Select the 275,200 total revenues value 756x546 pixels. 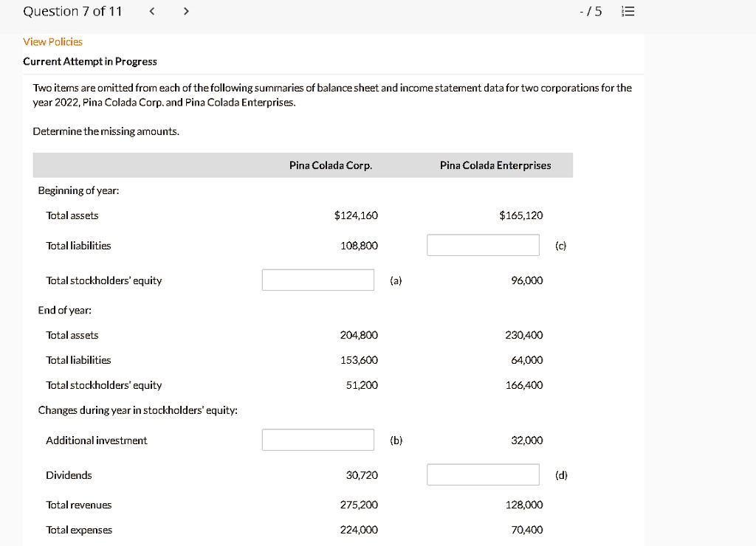[x=359, y=505]
